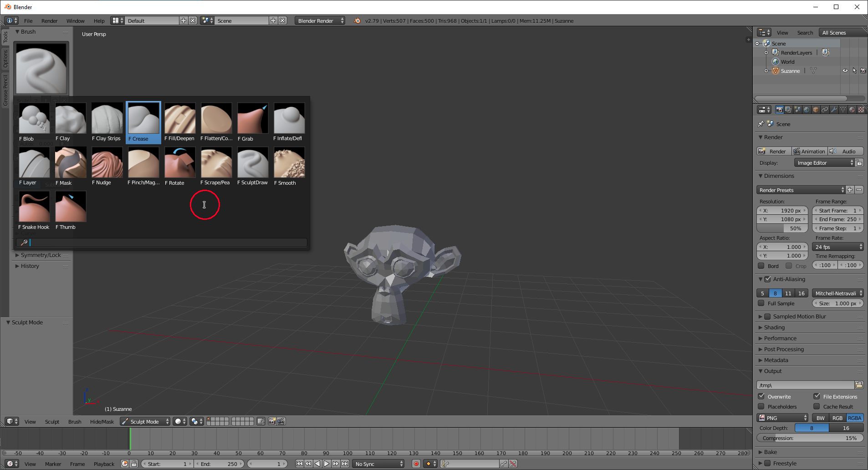This screenshot has width=868, height=470.
Task: Select the F Mask brush
Action: 71,167
